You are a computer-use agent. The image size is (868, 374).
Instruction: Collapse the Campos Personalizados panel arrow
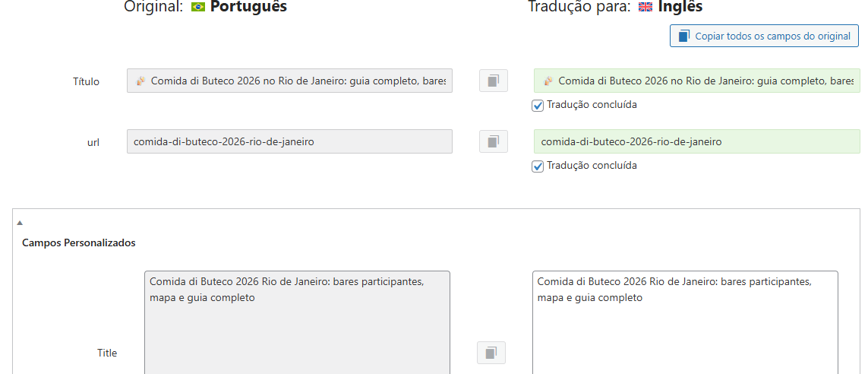point(20,223)
